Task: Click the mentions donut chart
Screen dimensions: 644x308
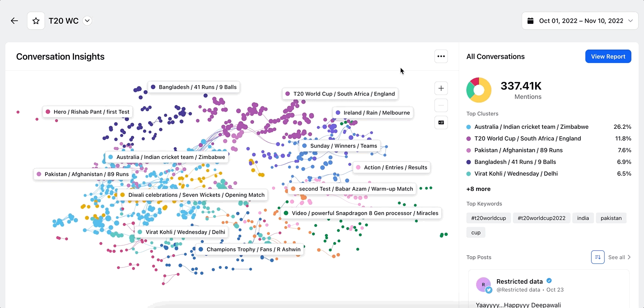Action: [479, 90]
